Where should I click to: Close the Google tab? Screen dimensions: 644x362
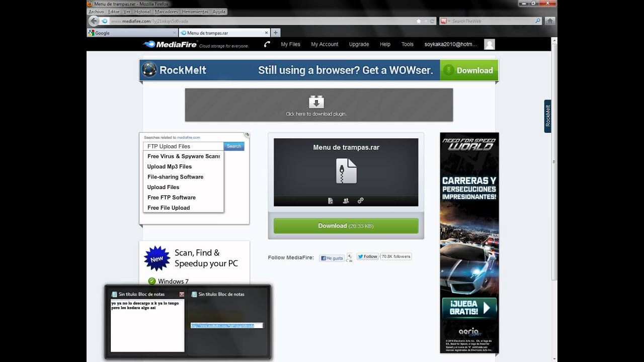coord(175,33)
